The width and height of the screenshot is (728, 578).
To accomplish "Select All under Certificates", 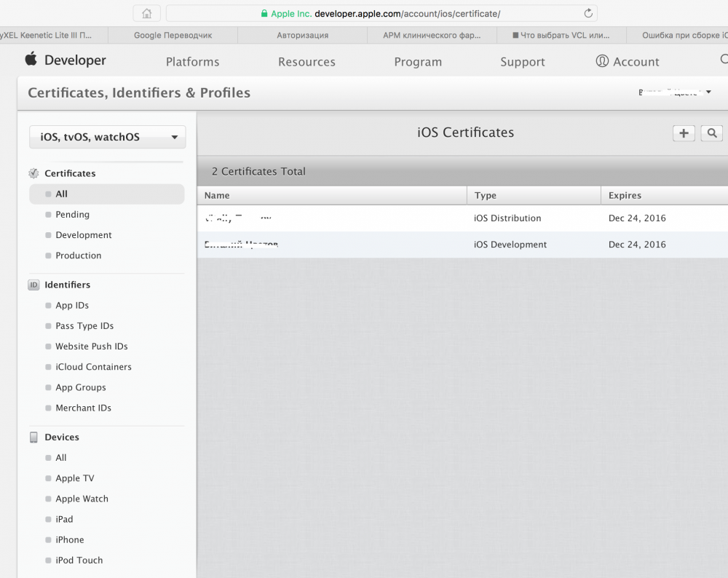I will tap(107, 194).
